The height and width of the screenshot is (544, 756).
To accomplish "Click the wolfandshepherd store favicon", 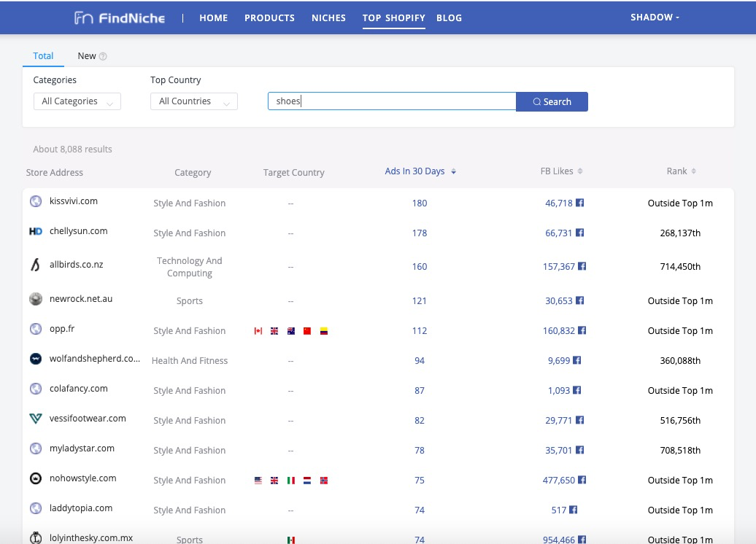I will point(36,359).
